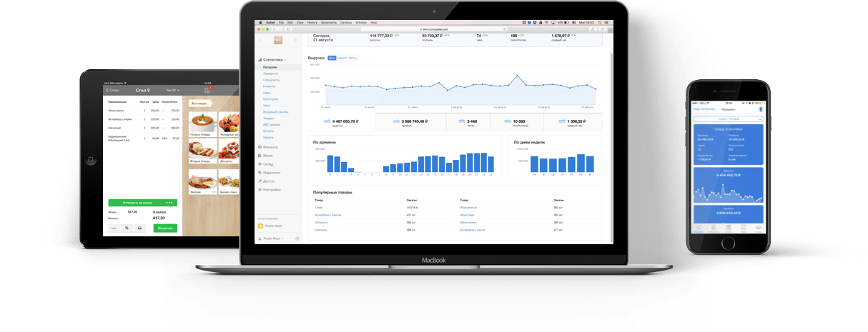Viewport: 868px width, 332px height.
Task: Tap the notification icon with red badge on tablet
Action: (207, 90)
